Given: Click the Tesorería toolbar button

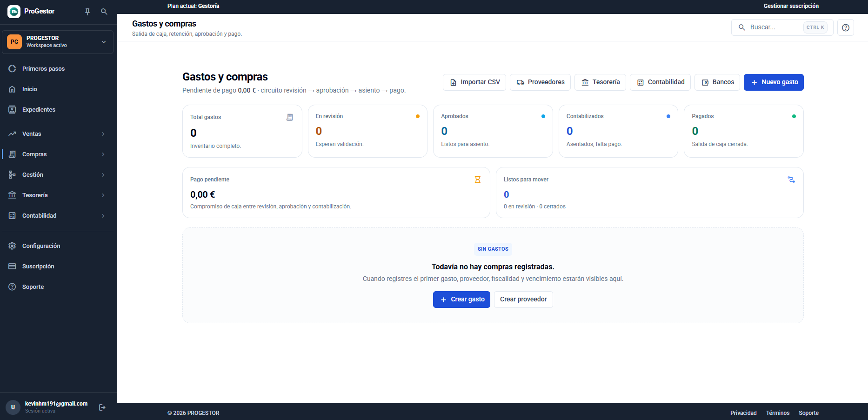Looking at the screenshot, I should click(600, 82).
